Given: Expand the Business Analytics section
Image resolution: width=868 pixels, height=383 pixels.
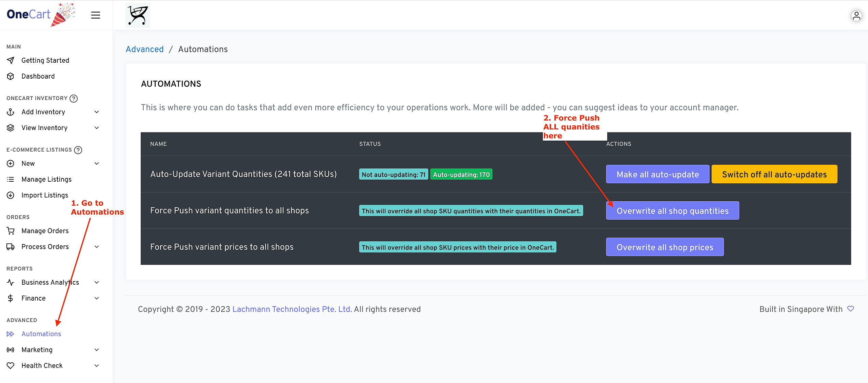Looking at the screenshot, I should pos(97,282).
